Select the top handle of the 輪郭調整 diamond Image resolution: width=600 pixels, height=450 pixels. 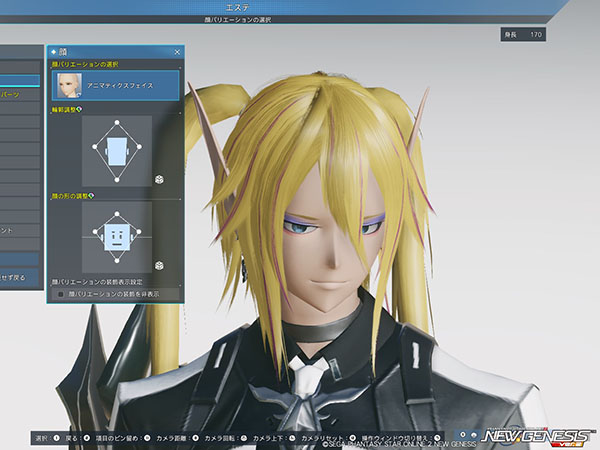[x=117, y=123]
